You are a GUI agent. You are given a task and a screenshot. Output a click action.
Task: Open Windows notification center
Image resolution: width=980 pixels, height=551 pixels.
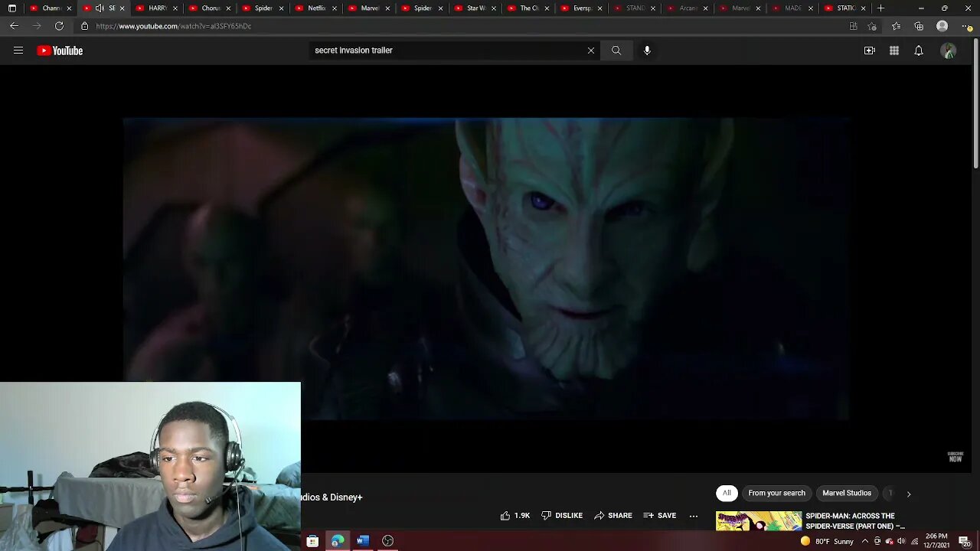(964, 541)
